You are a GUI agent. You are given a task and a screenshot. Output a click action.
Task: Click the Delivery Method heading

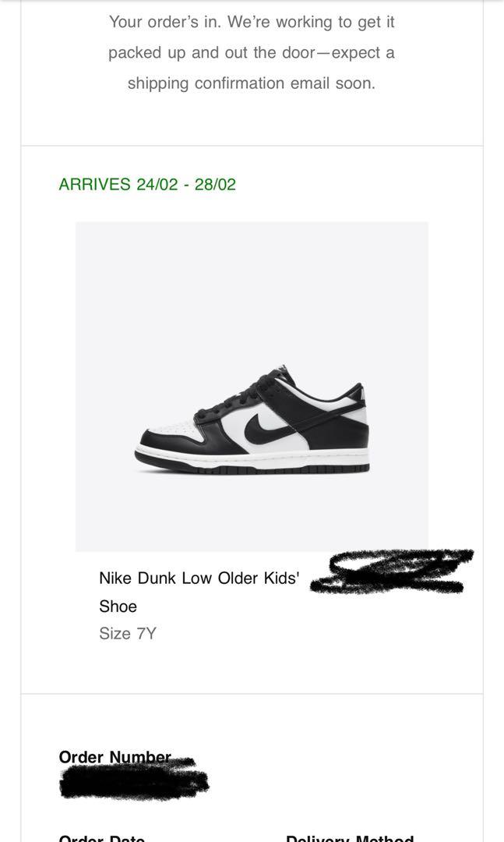(x=349, y=839)
